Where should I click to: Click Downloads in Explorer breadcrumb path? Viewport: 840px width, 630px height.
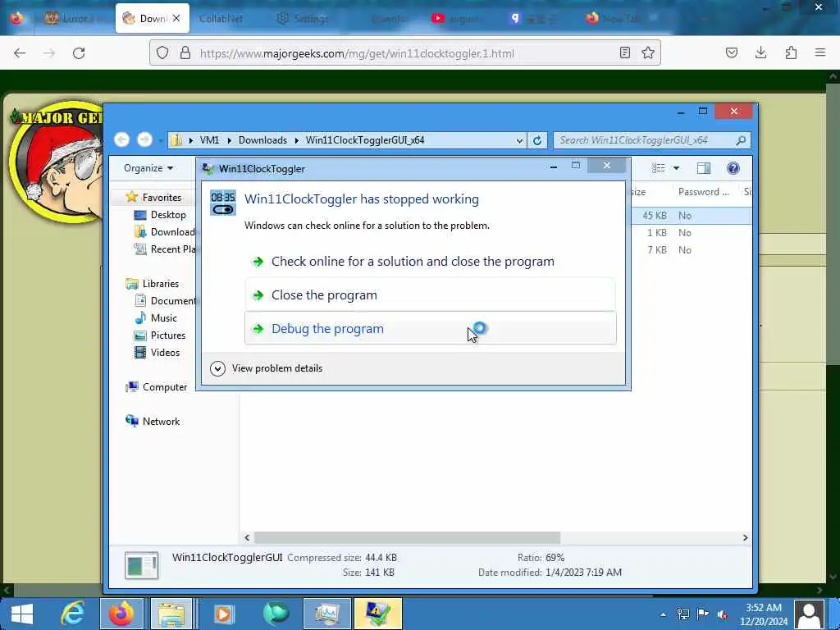[x=262, y=139]
